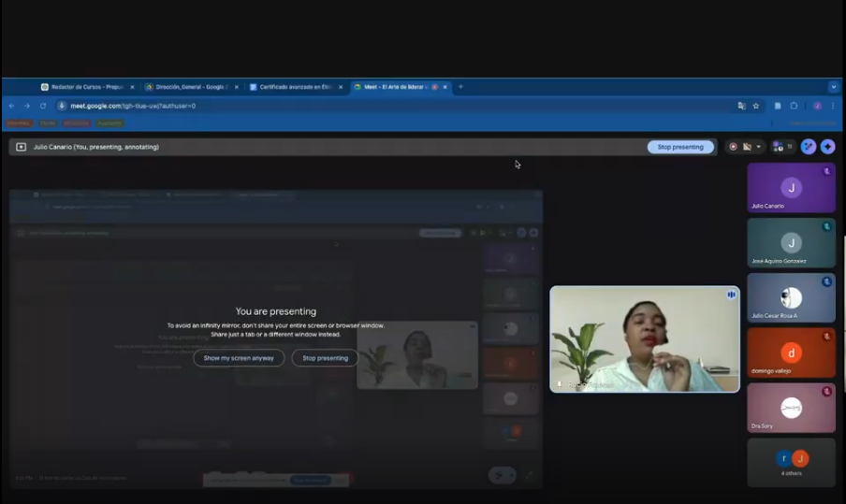
Task: Open the annotation pen tool
Action: [809, 147]
